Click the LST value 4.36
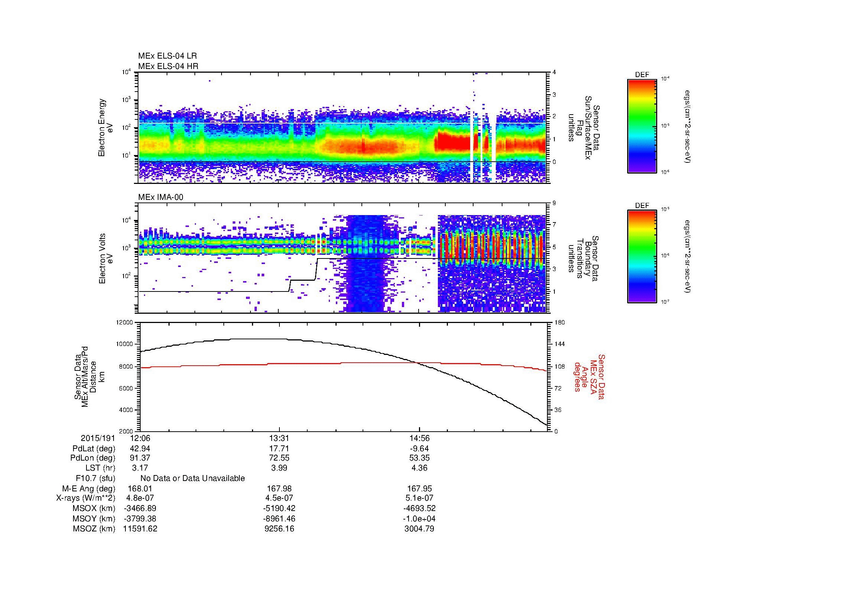Viewport: 868px width, 613px height. coord(419,468)
